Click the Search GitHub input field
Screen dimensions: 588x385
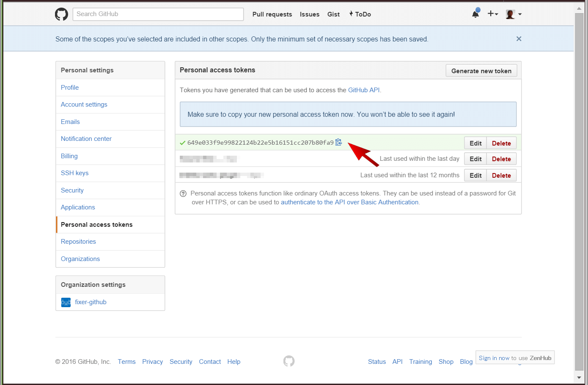(x=158, y=14)
